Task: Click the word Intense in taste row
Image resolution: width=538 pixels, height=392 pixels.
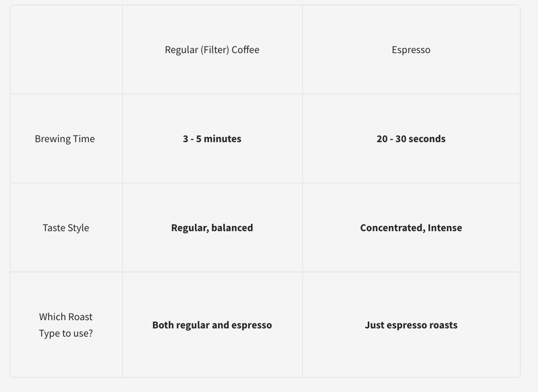Action: (x=445, y=228)
